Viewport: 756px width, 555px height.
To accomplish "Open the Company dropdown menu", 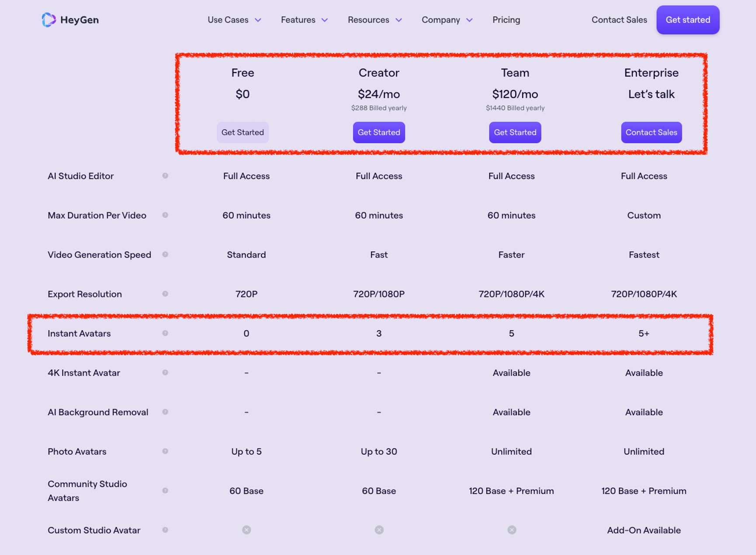I will pyautogui.click(x=447, y=20).
